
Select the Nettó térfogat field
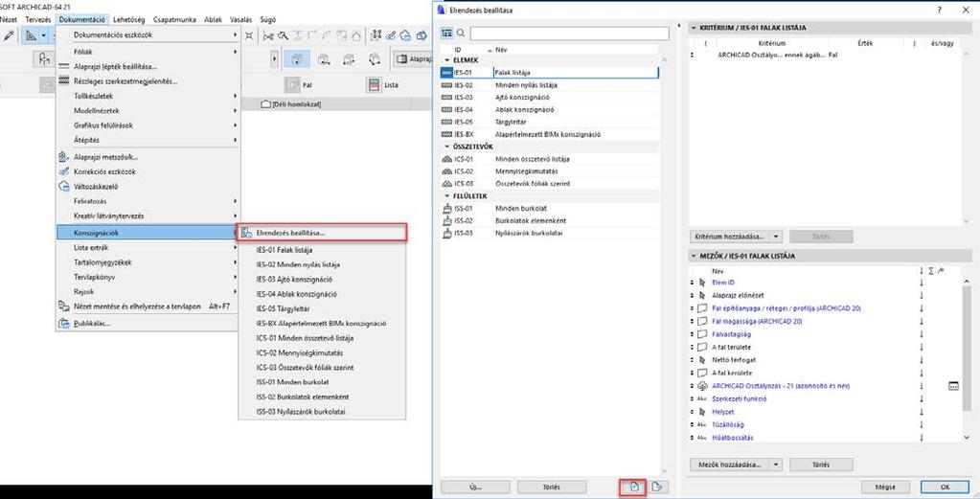click(824, 360)
